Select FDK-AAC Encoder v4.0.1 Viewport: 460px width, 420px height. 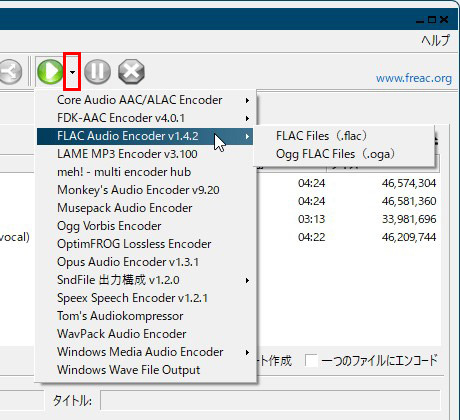[x=145, y=118]
